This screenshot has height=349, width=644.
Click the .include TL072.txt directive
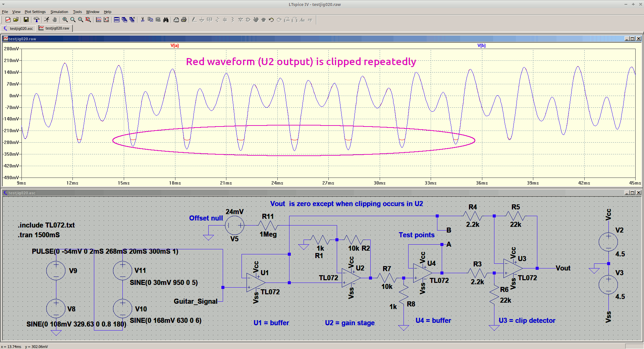pos(46,225)
